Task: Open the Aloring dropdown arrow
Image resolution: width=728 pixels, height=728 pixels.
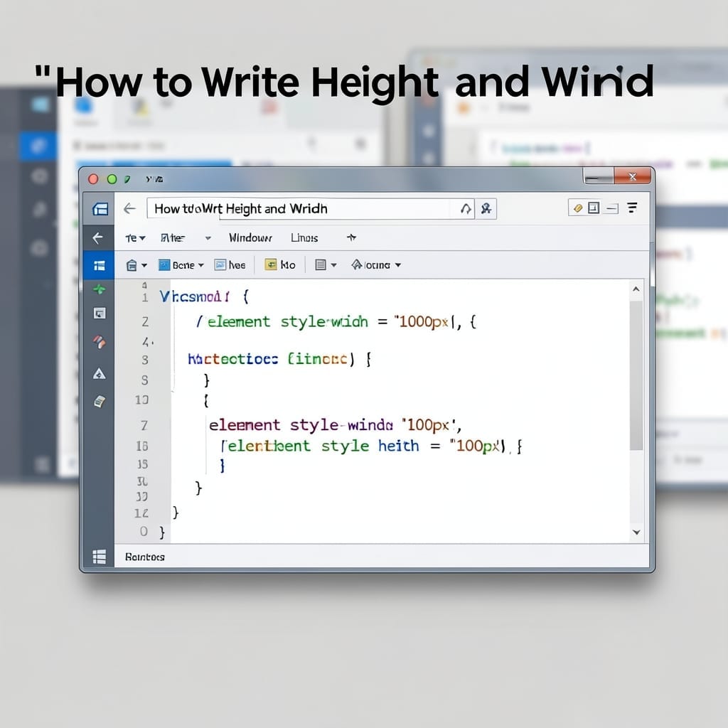Action: tap(398, 266)
